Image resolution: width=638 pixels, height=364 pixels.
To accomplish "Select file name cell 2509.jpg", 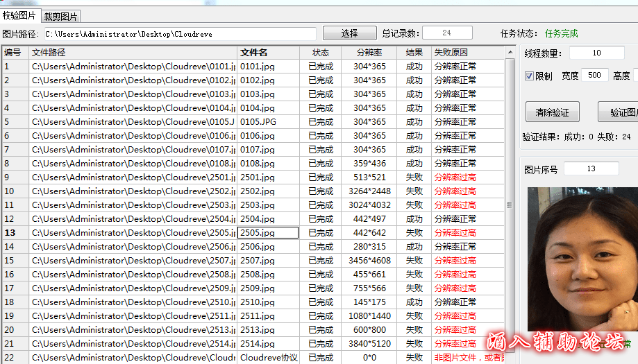I will [268, 288].
